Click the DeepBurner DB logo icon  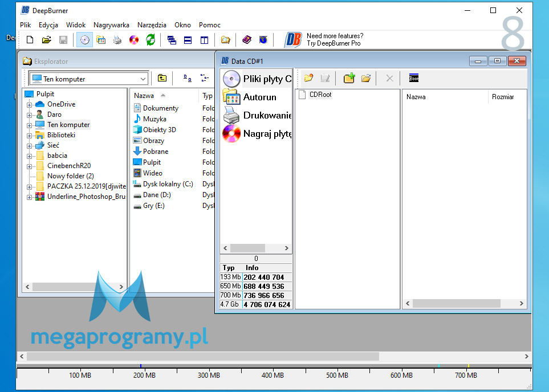pos(293,39)
